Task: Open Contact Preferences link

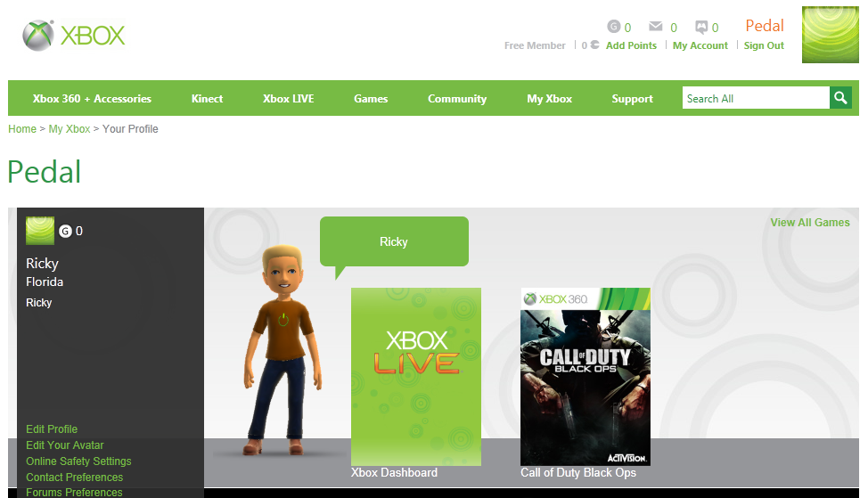Action: coord(74,477)
